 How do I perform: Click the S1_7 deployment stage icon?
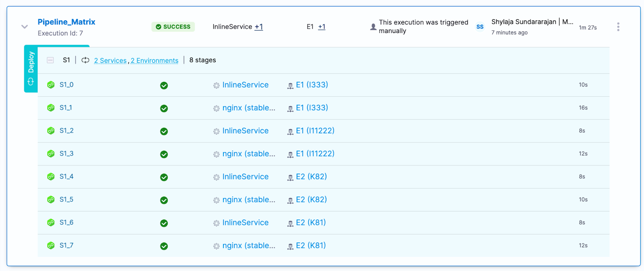(51, 246)
